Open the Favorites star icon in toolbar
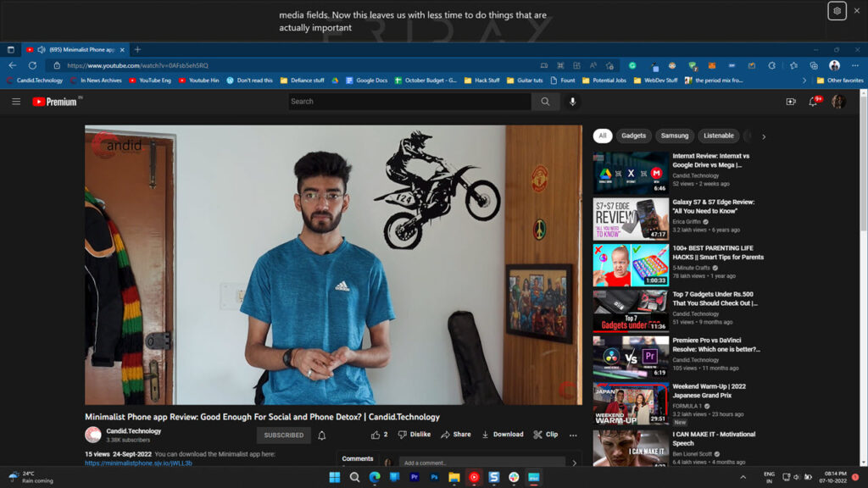This screenshot has width=868, height=488. point(793,65)
